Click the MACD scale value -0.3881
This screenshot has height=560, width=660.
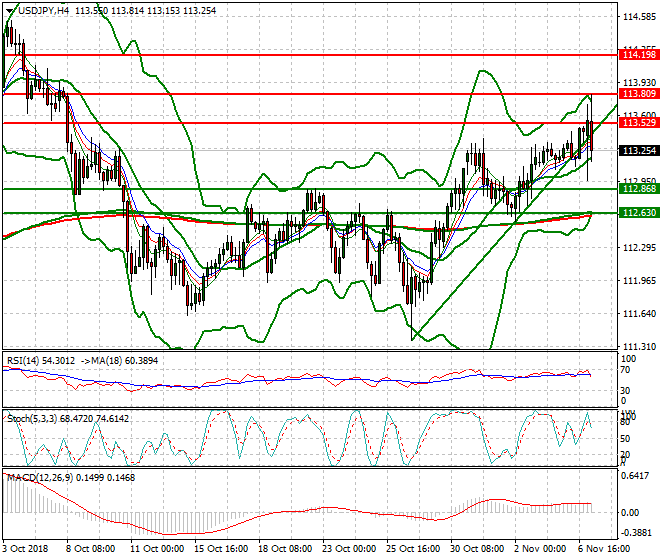pyautogui.click(x=636, y=533)
